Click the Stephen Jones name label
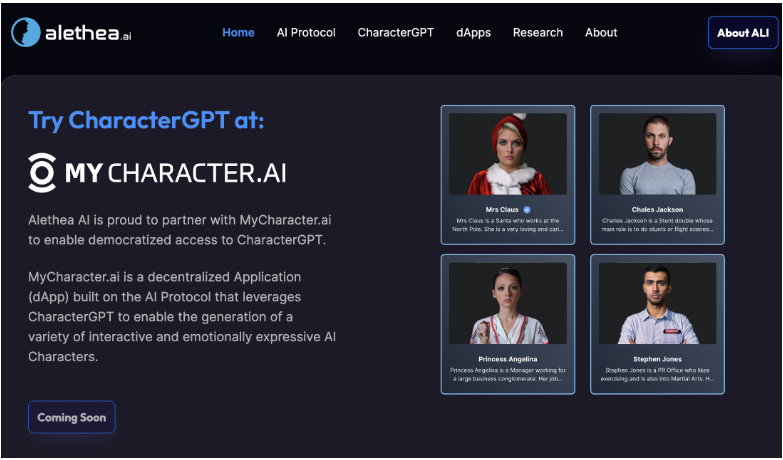This screenshot has height=460, width=783. pos(657,359)
